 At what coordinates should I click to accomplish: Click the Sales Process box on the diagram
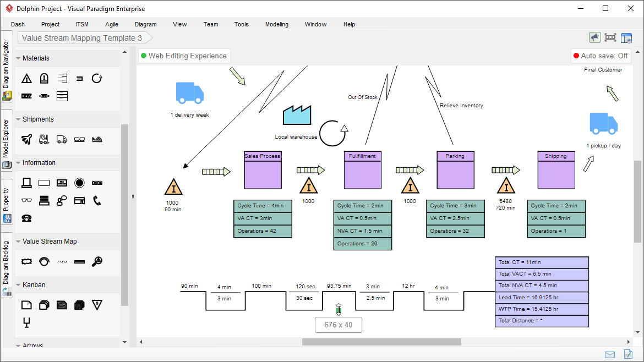point(262,171)
